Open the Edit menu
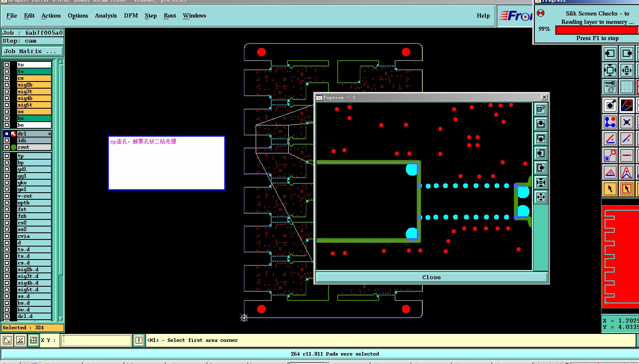 coord(29,15)
